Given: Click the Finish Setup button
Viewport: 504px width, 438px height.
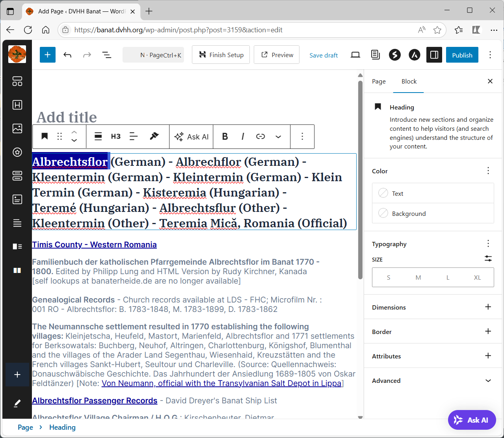Looking at the screenshot, I should tap(221, 55).
